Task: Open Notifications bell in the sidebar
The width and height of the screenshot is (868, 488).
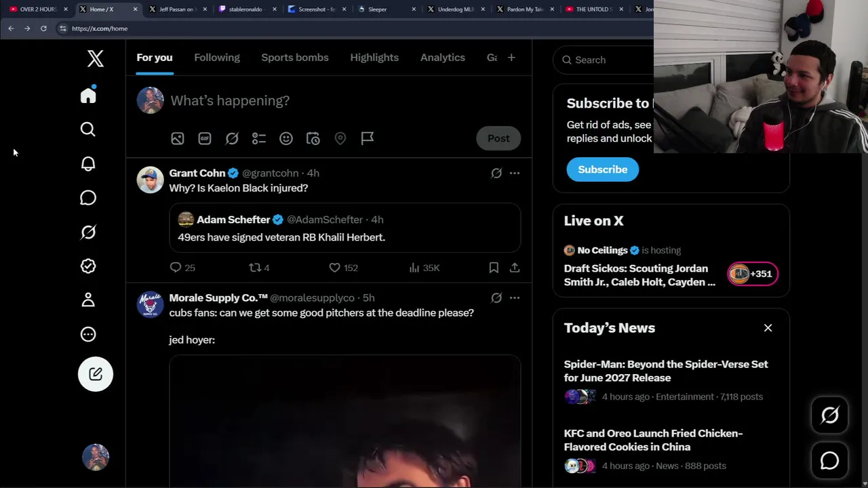Action: click(x=88, y=163)
